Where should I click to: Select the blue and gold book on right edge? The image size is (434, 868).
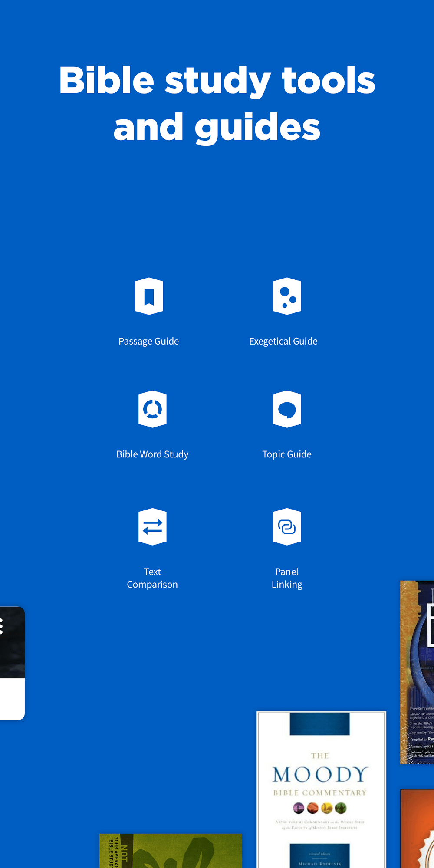click(418, 673)
